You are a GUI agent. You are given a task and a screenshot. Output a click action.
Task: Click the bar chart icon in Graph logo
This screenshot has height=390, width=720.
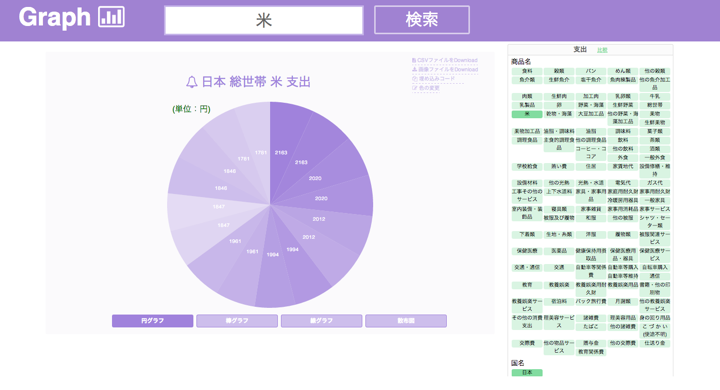(111, 17)
